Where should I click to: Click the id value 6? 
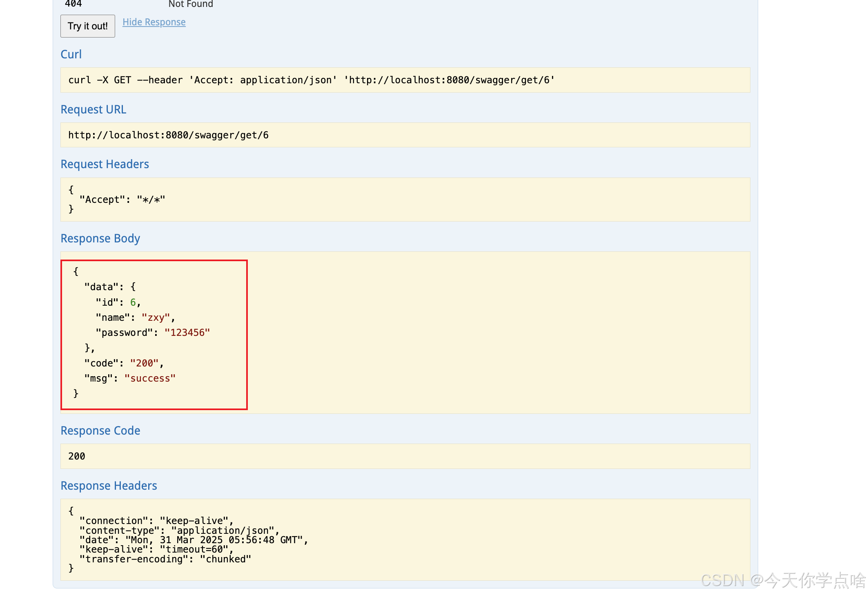[x=133, y=302]
